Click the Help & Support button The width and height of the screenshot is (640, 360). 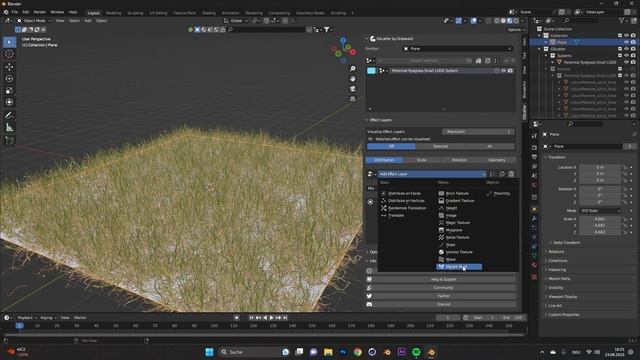pos(443,280)
